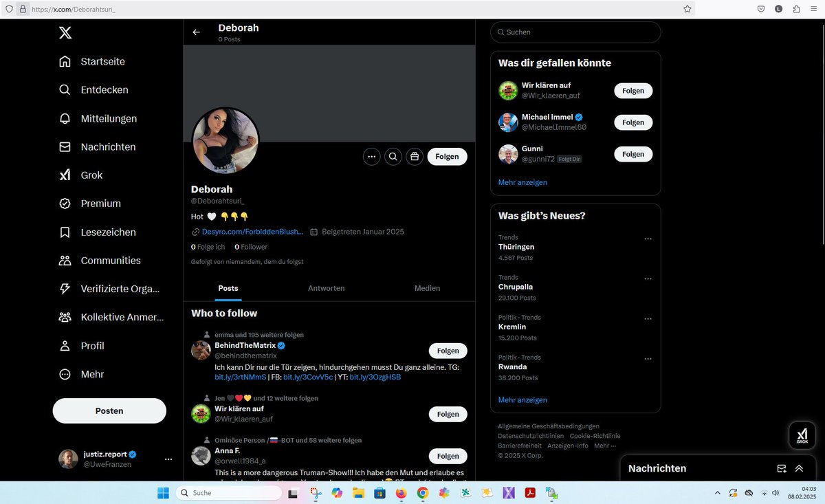The width and height of the screenshot is (825, 504).
Task: Click the Communities people icon
Action: pos(65,261)
